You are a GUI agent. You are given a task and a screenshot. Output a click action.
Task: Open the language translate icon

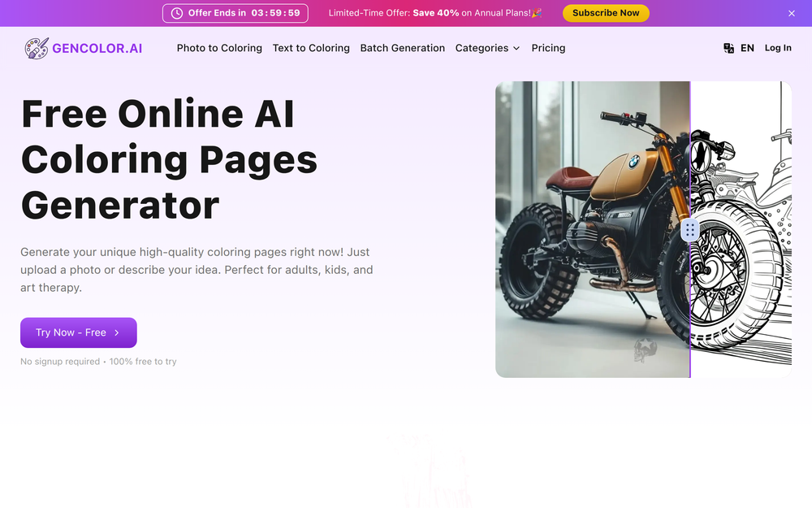(x=728, y=48)
